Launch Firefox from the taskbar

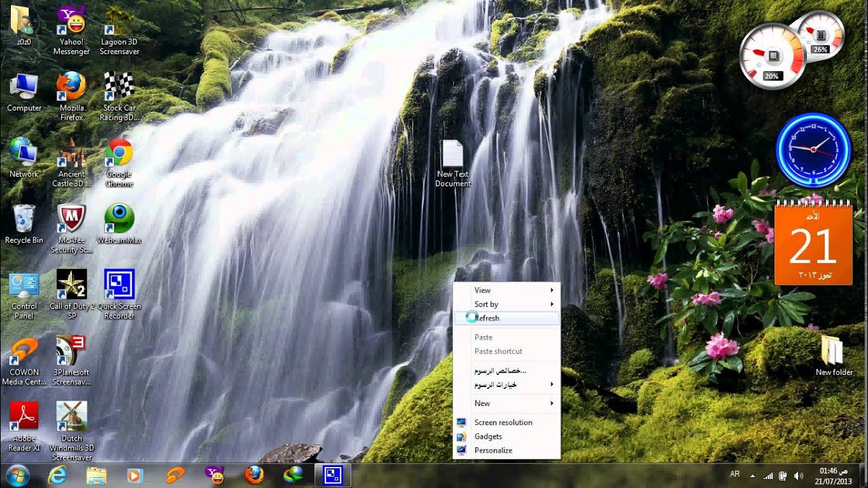[x=254, y=476]
